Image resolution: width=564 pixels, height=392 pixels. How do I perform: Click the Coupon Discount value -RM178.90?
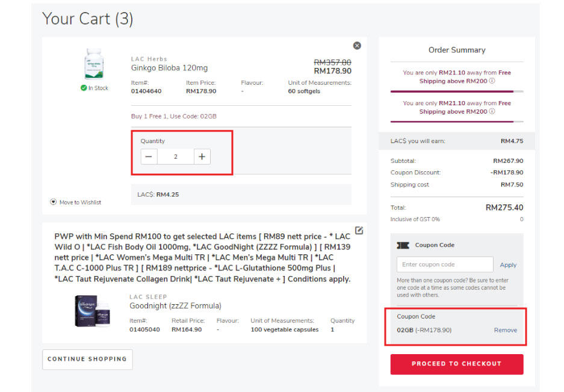click(x=507, y=173)
